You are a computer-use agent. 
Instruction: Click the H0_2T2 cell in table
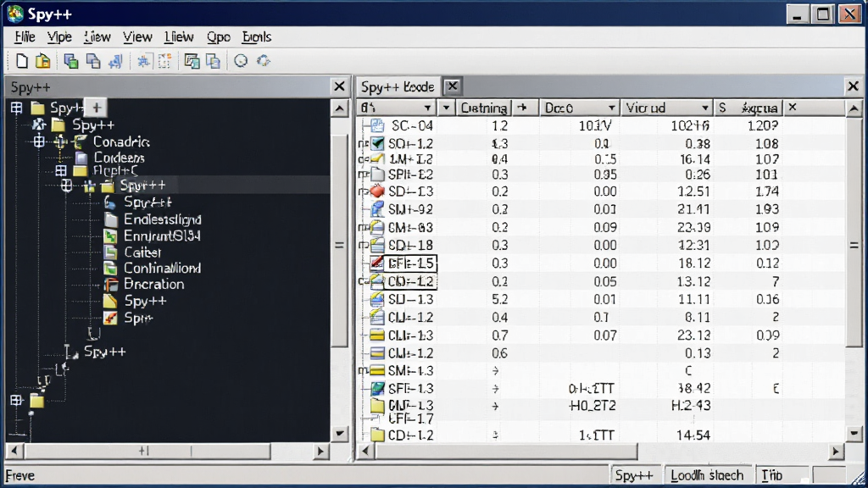(593, 406)
